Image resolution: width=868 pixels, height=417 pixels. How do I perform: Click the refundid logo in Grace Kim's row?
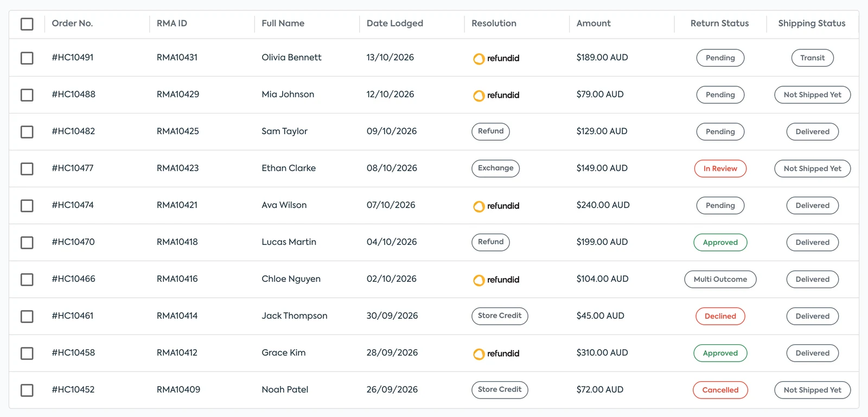(496, 353)
